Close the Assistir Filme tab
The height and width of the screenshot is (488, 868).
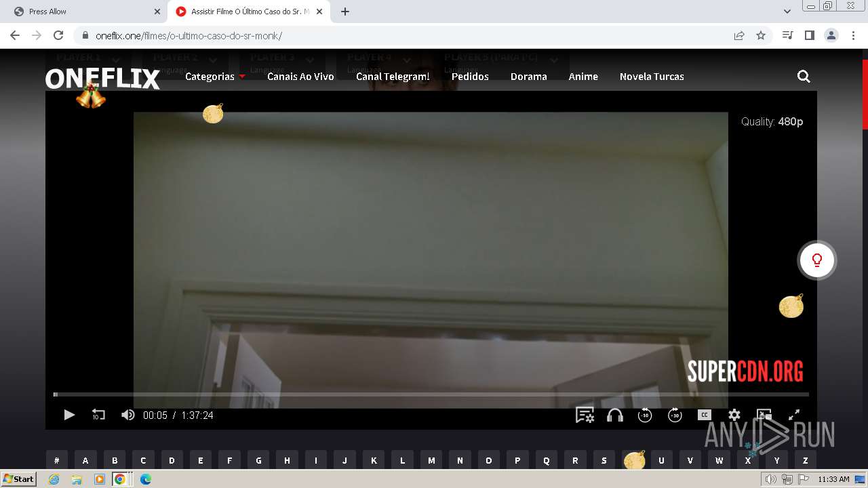pos(319,12)
